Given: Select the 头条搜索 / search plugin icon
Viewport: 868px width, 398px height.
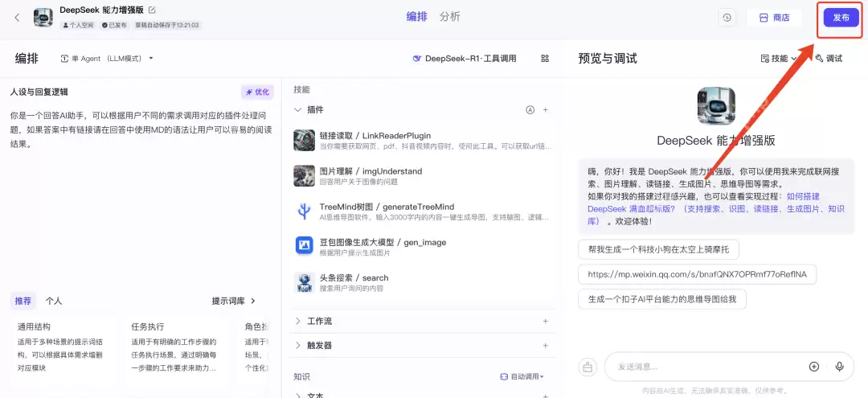Looking at the screenshot, I should click(x=304, y=282).
